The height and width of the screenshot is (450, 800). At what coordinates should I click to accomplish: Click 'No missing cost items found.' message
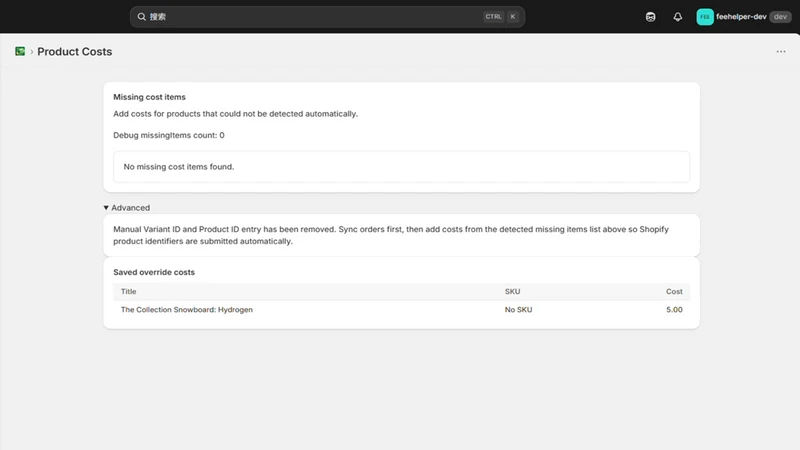(179, 167)
